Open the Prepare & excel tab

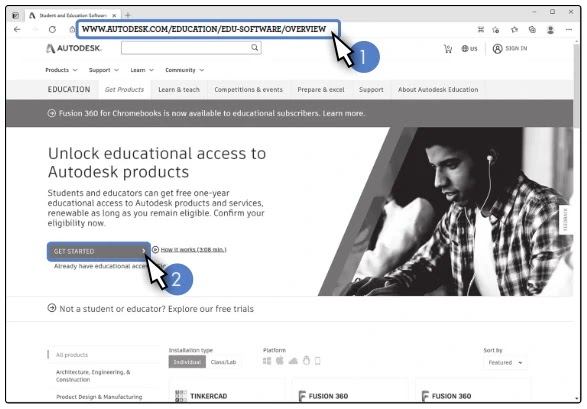pyautogui.click(x=321, y=89)
